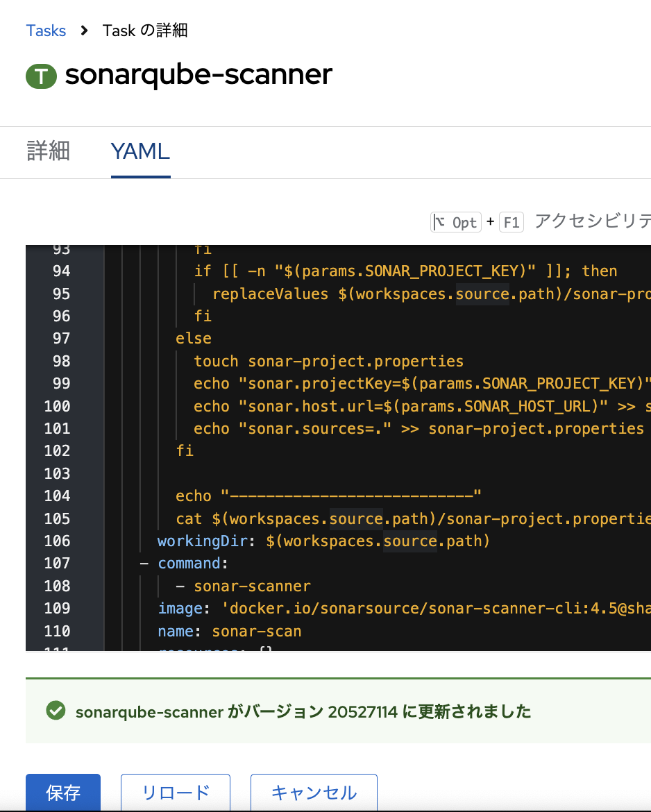This screenshot has width=651, height=812.
Task: Click the アクセシビリティ help link
Action: click(x=593, y=221)
